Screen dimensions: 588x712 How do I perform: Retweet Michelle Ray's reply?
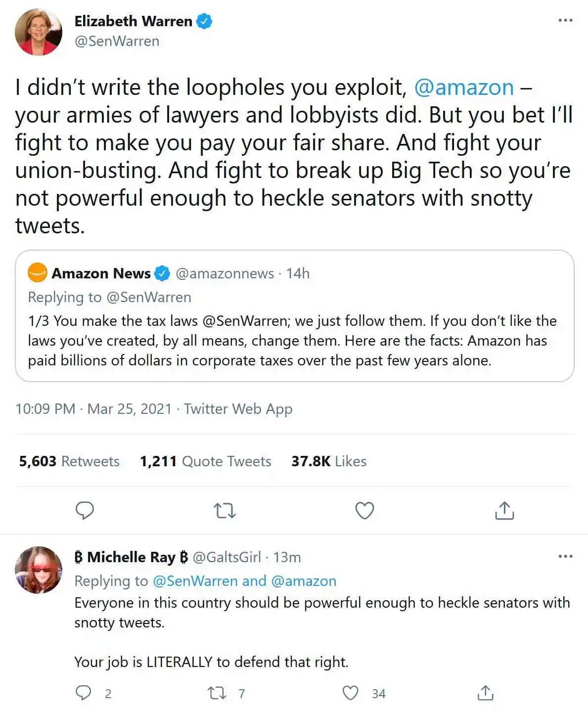(217, 693)
